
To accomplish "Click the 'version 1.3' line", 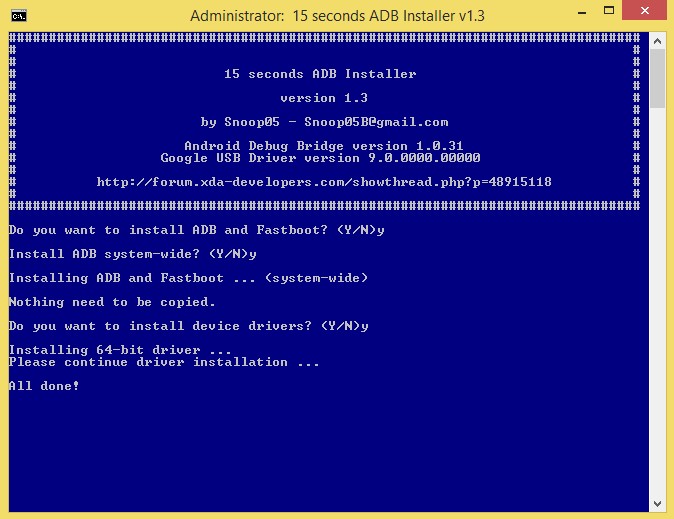I will click(324, 98).
